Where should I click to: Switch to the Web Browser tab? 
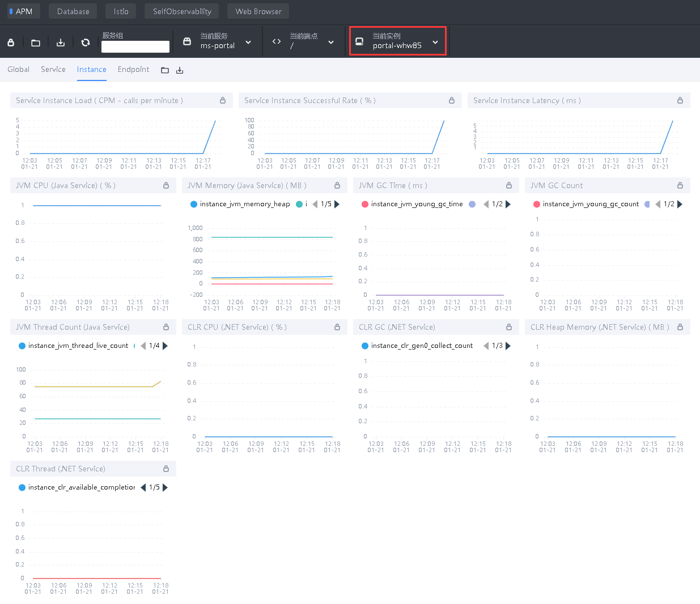tap(258, 11)
